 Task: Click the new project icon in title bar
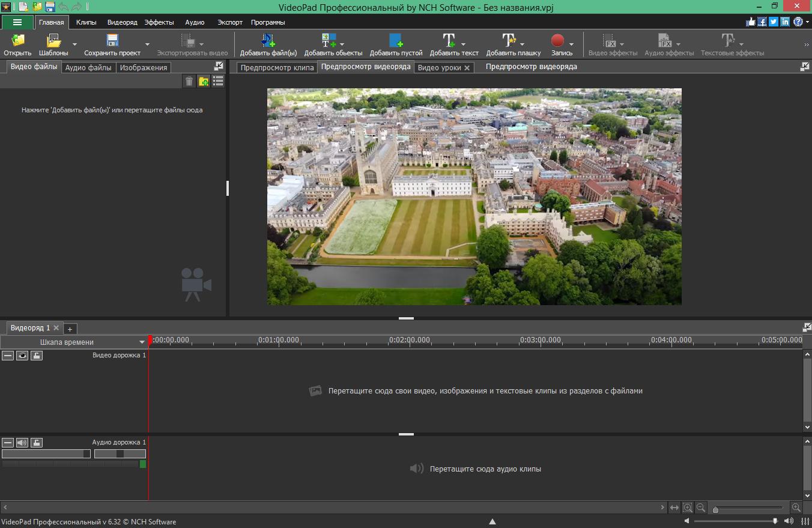[x=23, y=7]
